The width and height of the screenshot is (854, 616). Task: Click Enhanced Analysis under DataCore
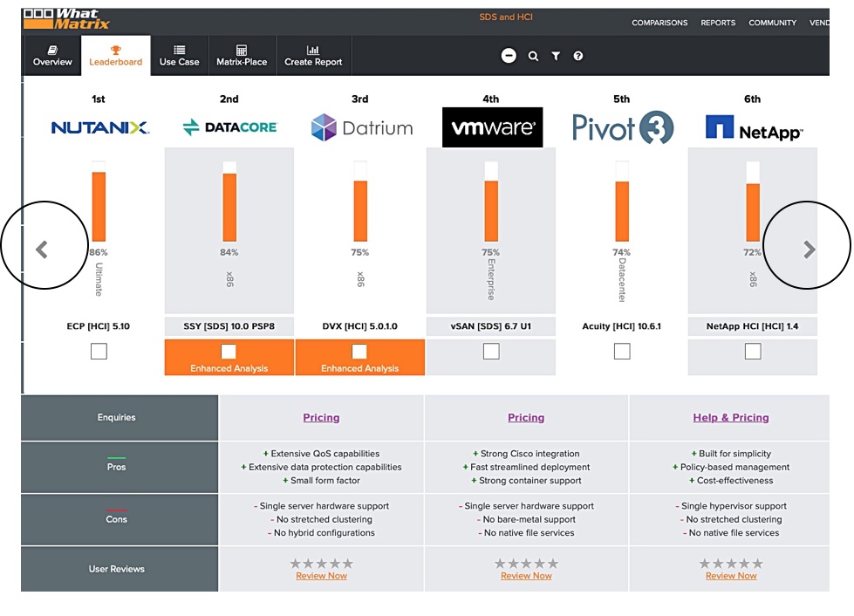(x=229, y=369)
